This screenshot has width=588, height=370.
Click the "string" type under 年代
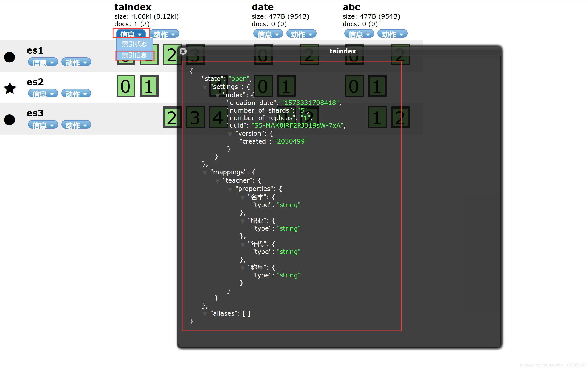(289, 252)
